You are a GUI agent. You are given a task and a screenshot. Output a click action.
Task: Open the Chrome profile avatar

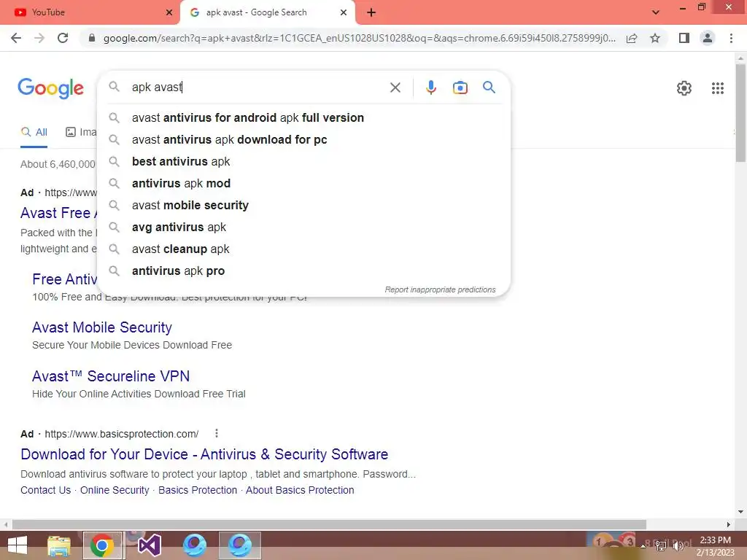coord(708,38)
